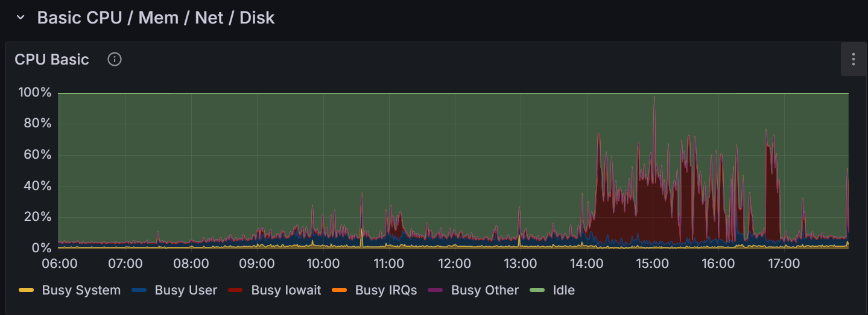Click the 09:00 x-axis time label
The image size is (868, 315).
[257, 264]
